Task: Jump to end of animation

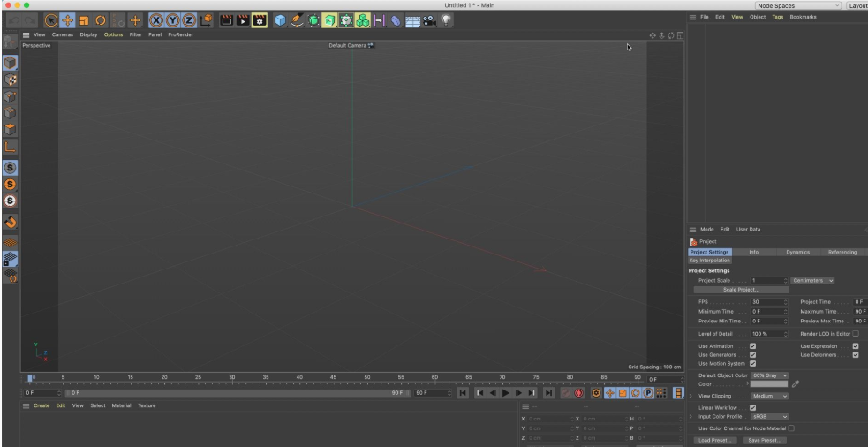Action: tap(548, 393)
